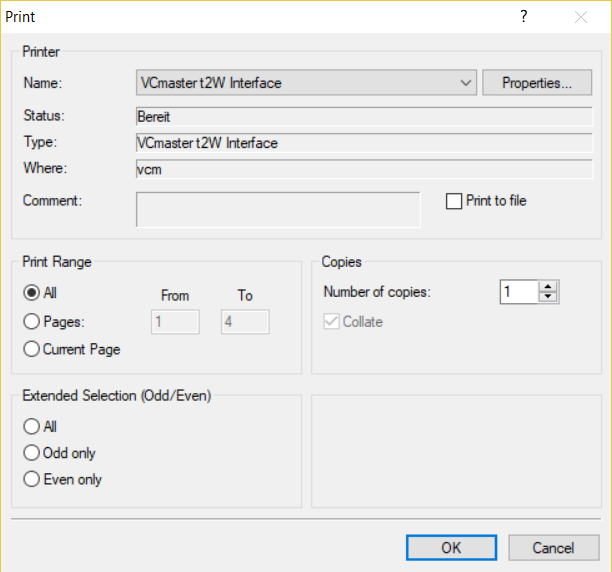
Task: Click the To page number field
Action: [244, 321]
